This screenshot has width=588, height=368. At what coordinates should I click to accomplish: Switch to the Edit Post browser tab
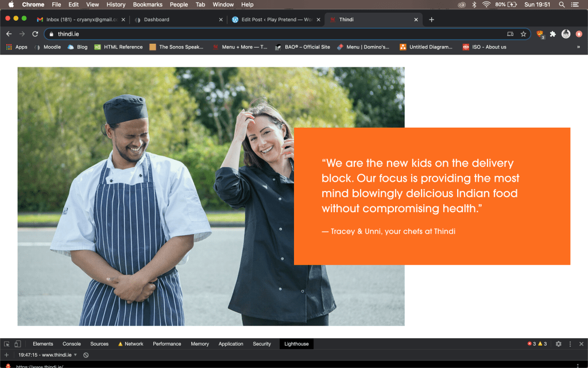point(272,20)
